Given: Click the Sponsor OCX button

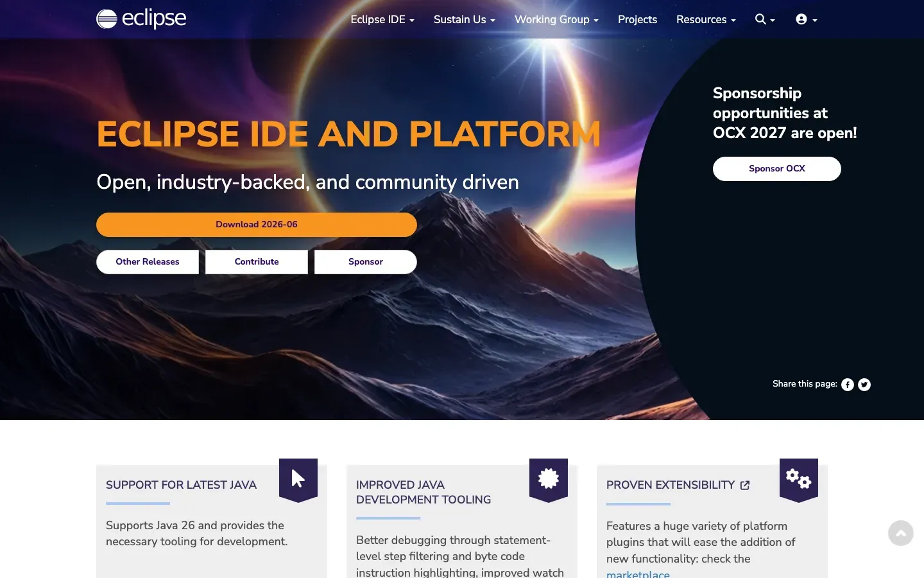Looking at the screenshot, I should pyautogui.click(x=777, y=169).
